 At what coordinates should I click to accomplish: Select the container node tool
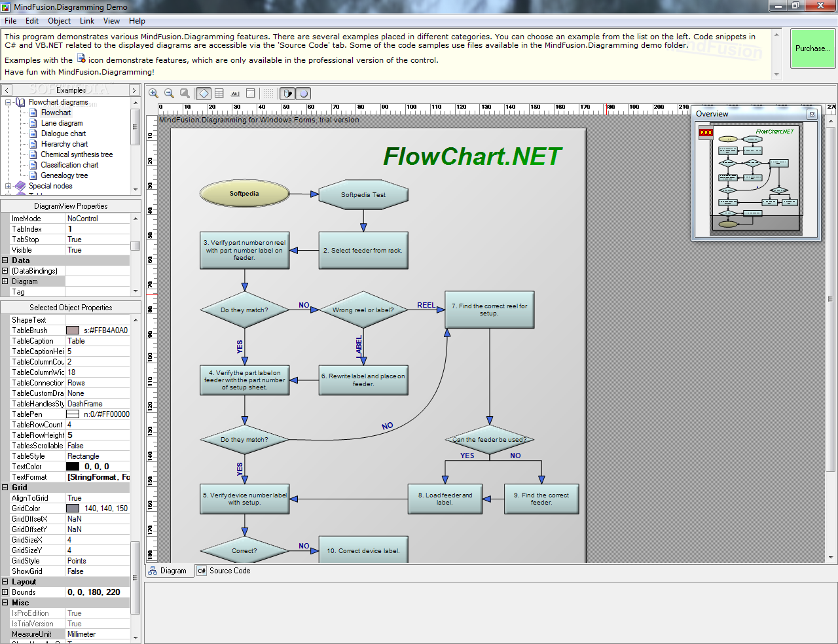pos(251,93)
